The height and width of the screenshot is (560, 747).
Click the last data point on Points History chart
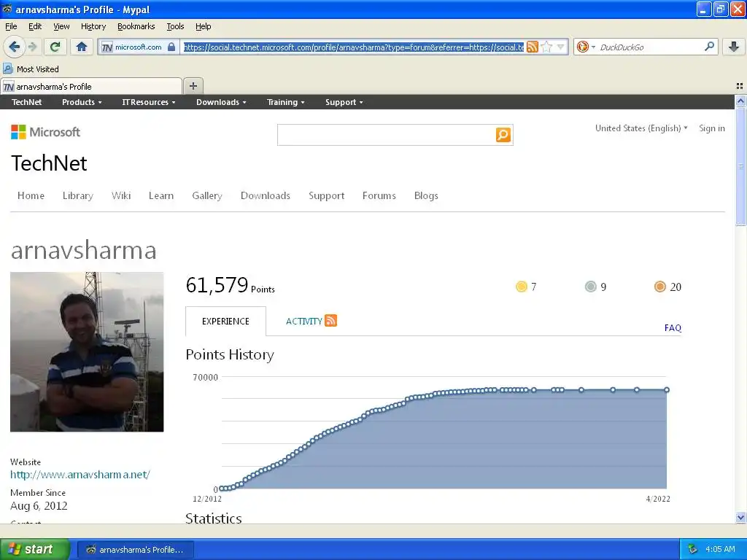[x=667, y=389]
